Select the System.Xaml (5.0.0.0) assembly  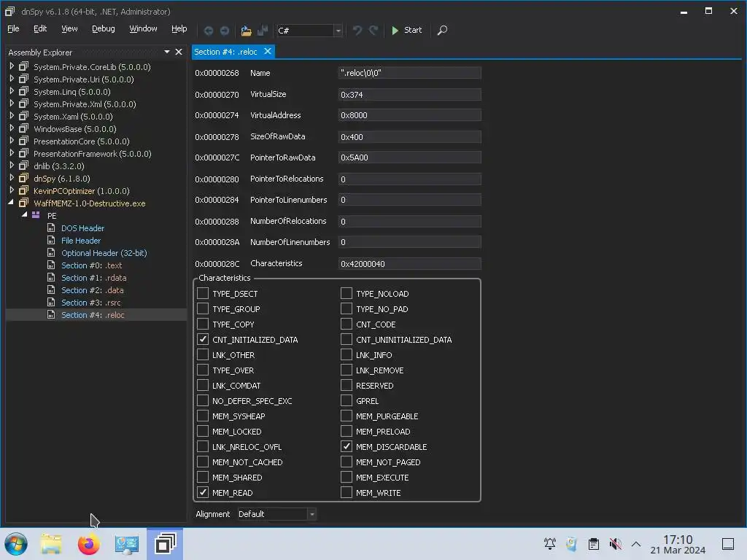[73, 116]
